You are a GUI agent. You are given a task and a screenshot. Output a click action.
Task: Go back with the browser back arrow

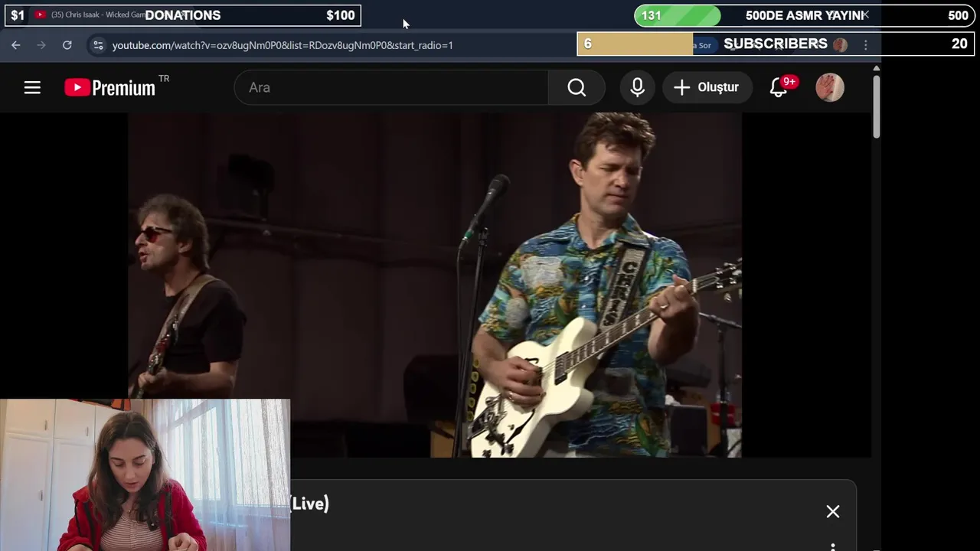[16, 45]
